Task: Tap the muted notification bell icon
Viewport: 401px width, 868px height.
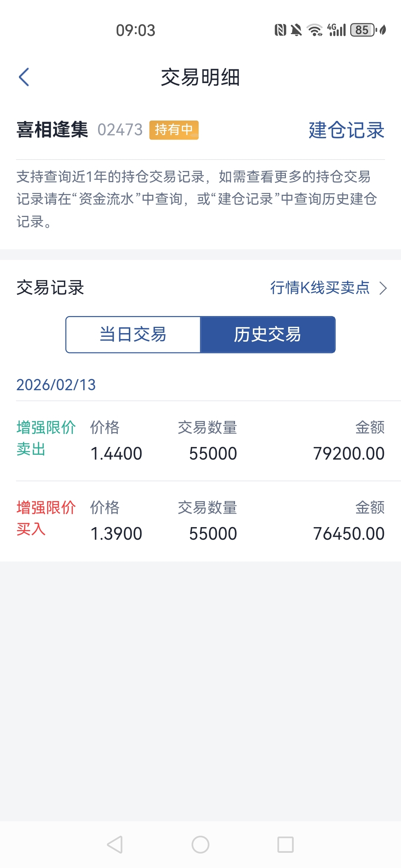Action: click(x=296, y=30)
